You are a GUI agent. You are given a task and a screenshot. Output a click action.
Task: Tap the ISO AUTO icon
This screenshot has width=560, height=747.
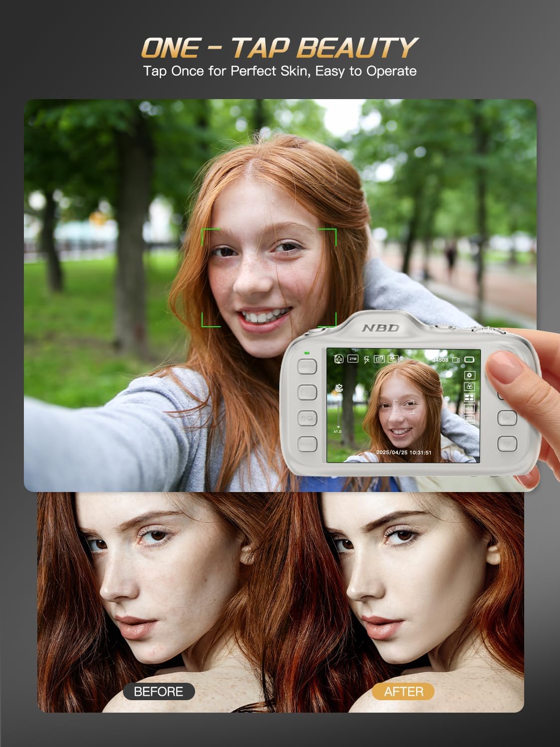click(x=469, y=420)
